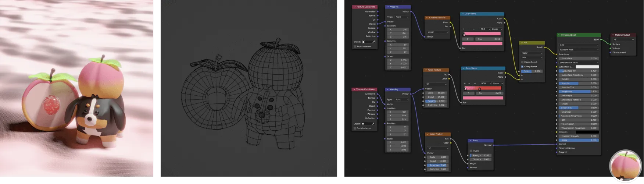Click the Result output socket on Mix node
Screen dimensions: 644x184
545,47
